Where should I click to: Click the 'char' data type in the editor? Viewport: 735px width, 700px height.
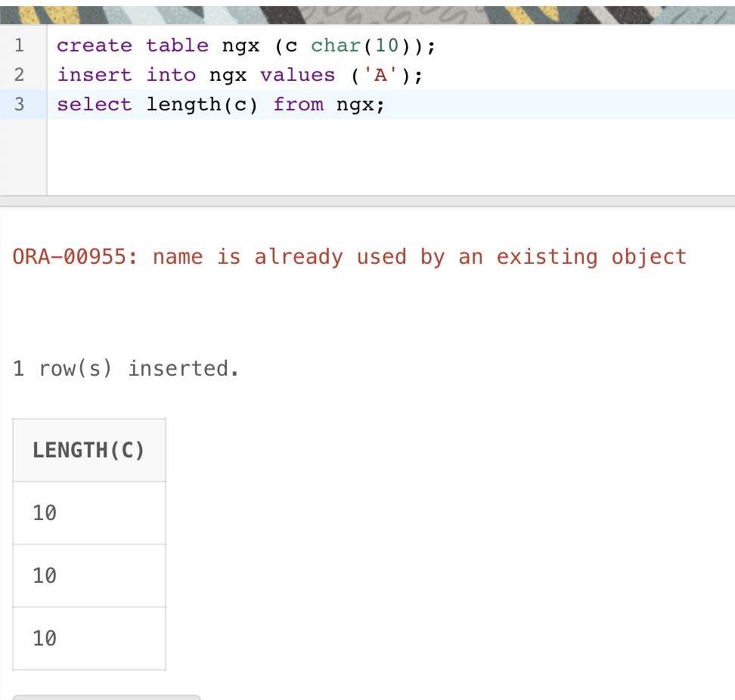point(336,45)
